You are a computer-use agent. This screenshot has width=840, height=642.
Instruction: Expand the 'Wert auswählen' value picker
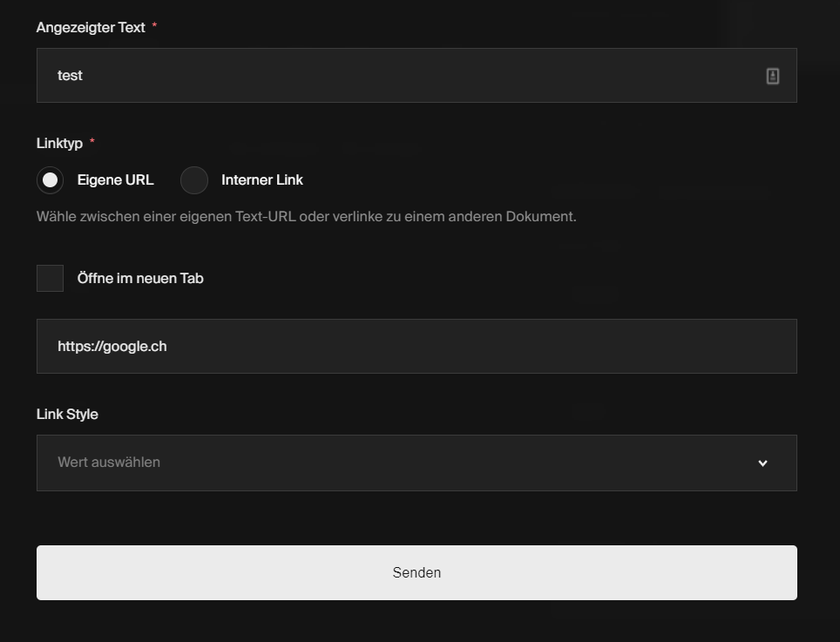tap(417, 463)
